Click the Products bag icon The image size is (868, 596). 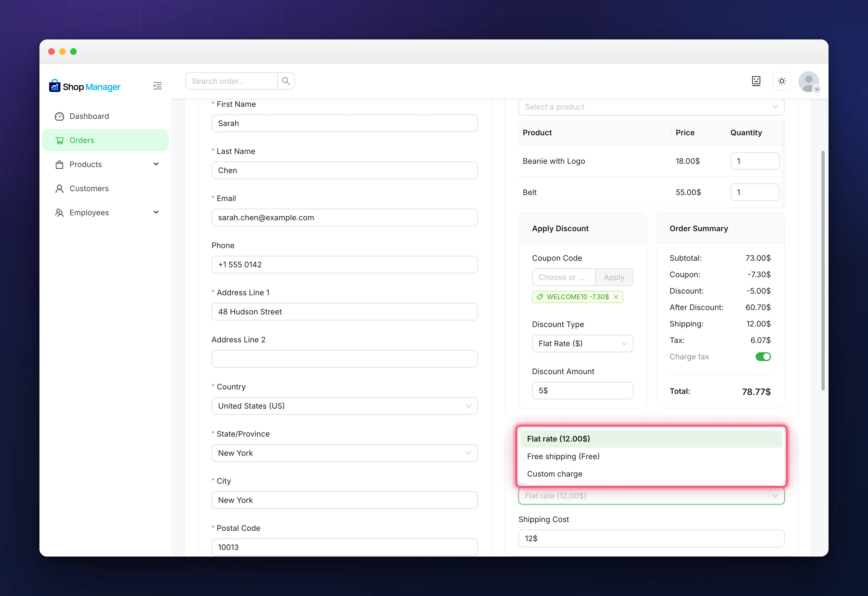pos(59,165)
